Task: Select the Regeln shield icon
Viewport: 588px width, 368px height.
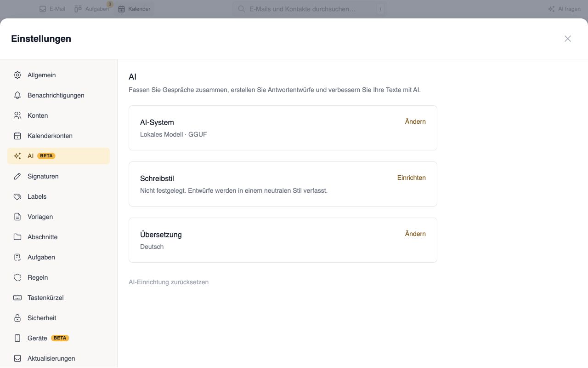Action: pyautogui.click(x=17, y=277)
